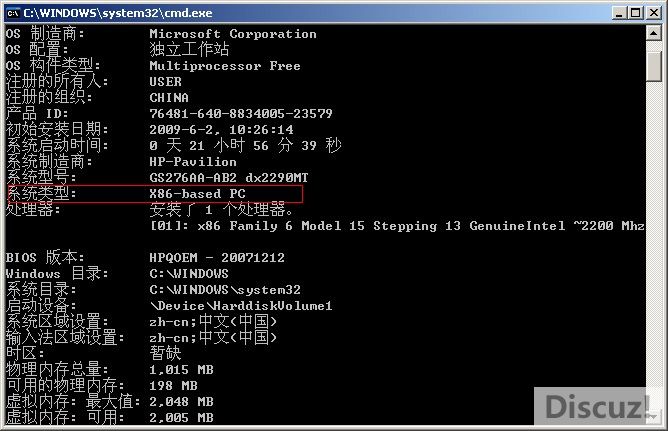This screenshot has height=431, width=668.
Task: Click the system type 'X86-based PC'
Action: tap(197, 194)
